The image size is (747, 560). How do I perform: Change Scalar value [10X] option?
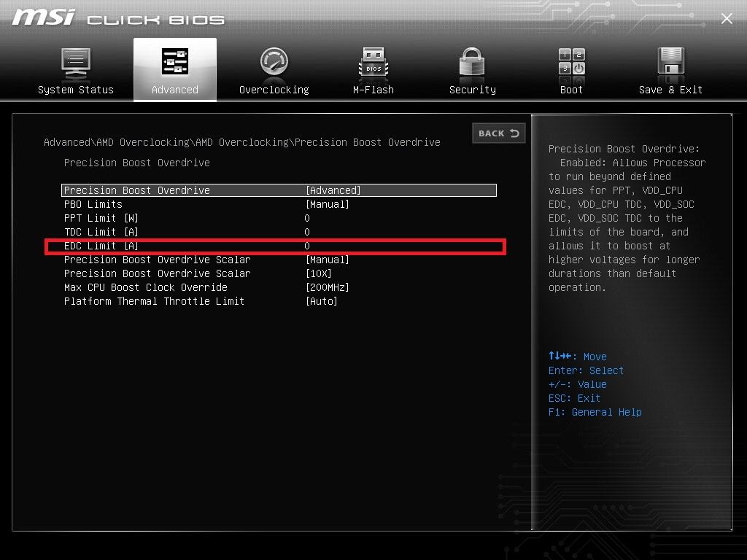tap(318, 273)
